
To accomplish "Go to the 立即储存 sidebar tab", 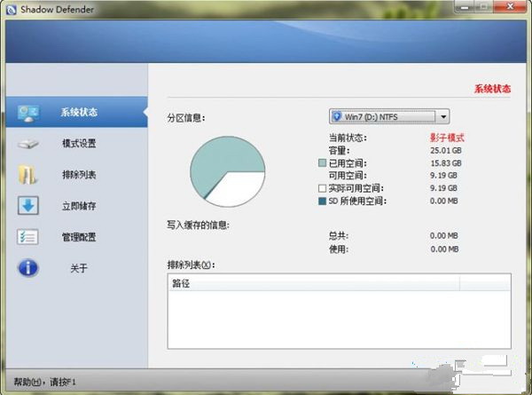I will (x=76, y=206).
